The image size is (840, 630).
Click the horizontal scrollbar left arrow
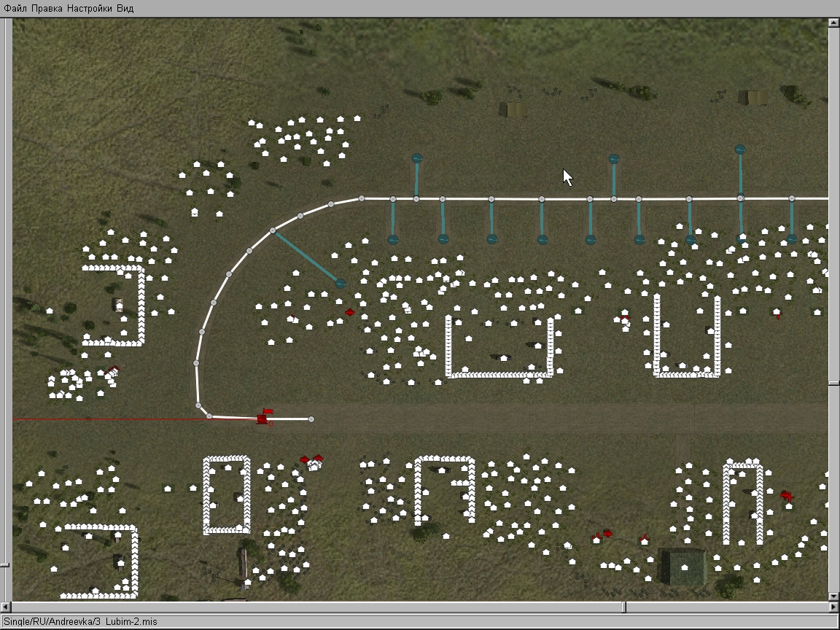point(5,607)
